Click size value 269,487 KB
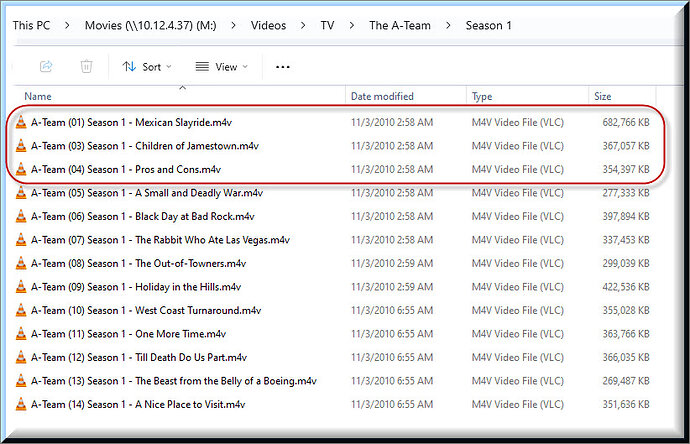This screenshot has width=690, height=444. [x=626, y=381]
